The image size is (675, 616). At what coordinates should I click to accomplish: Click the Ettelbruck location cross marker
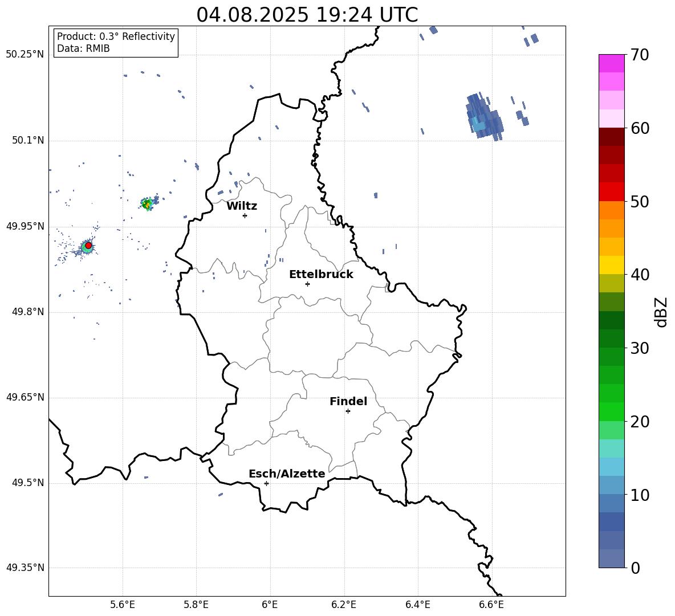click(x=307, y=284)
